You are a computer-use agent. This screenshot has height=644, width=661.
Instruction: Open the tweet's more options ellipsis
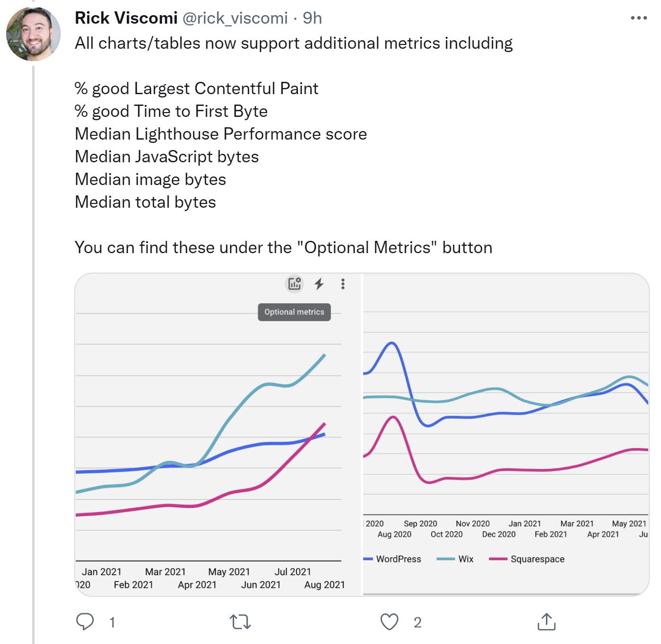tap(640, 17)
